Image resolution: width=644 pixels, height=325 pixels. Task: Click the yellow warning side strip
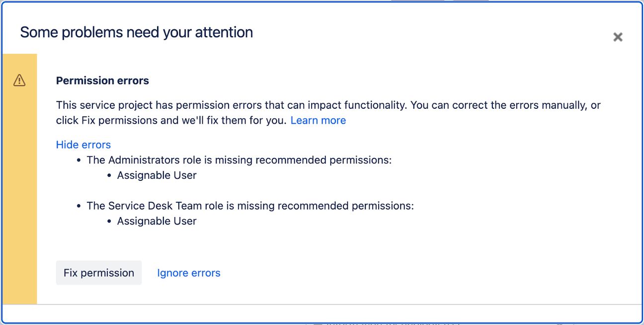(20, 199)
